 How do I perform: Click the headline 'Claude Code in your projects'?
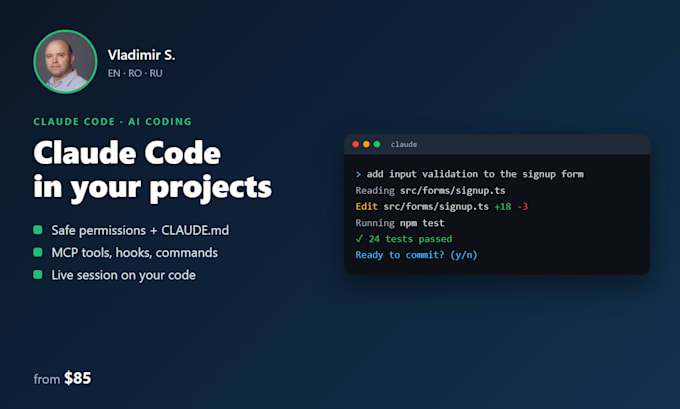[153, 170]
